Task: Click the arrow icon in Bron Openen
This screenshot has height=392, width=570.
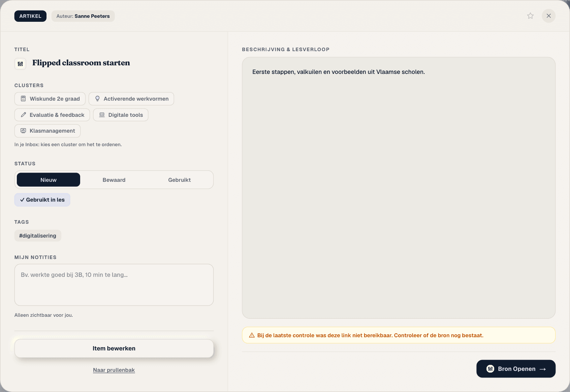Action: [543, 369]
